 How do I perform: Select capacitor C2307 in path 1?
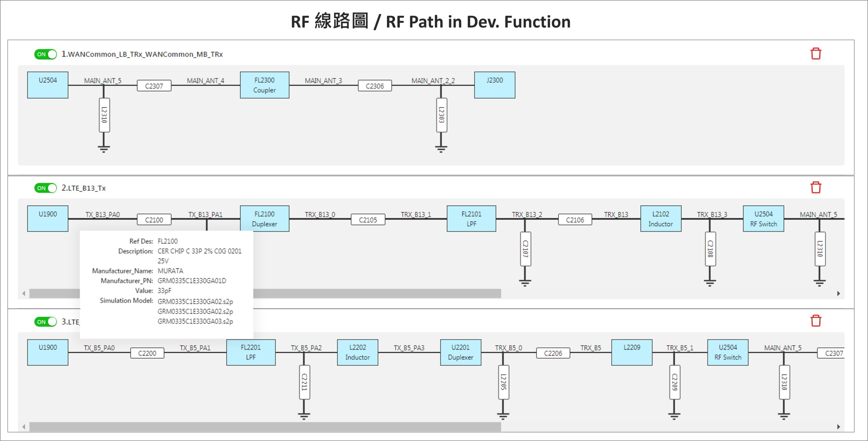coord(154,86)
